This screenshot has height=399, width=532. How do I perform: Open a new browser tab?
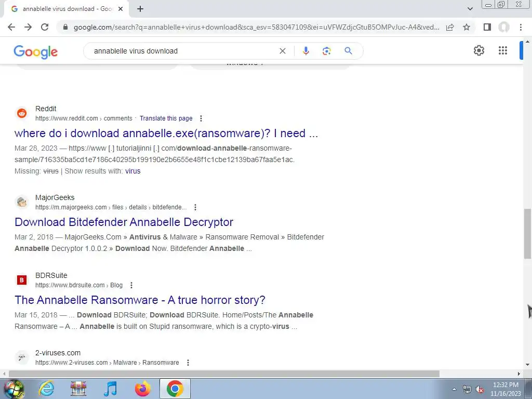click(x=140, y=9)
